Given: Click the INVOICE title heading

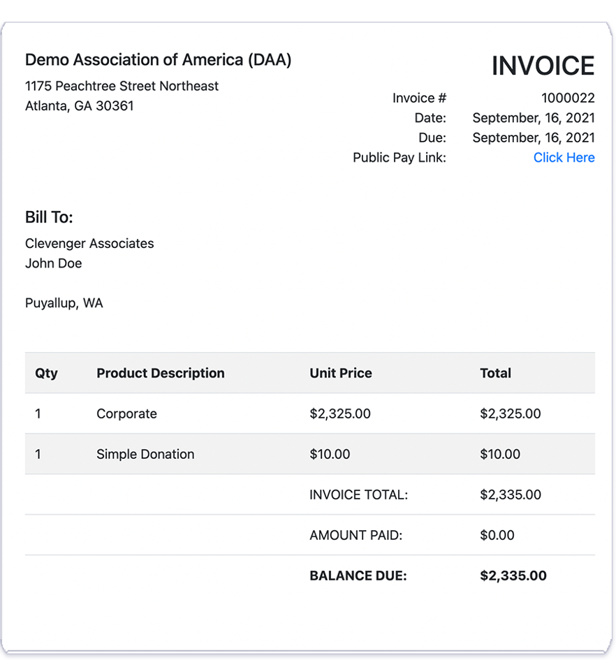Looking at the screenshot, I should click(543, 65).
